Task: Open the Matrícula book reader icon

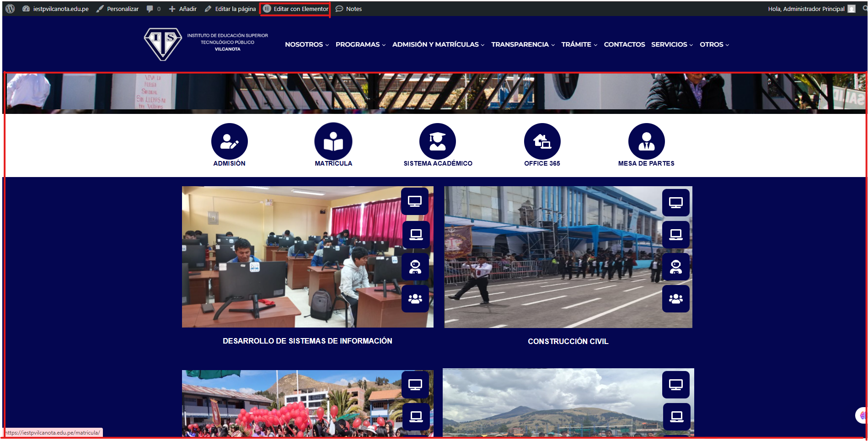Action: click(333, 142)
